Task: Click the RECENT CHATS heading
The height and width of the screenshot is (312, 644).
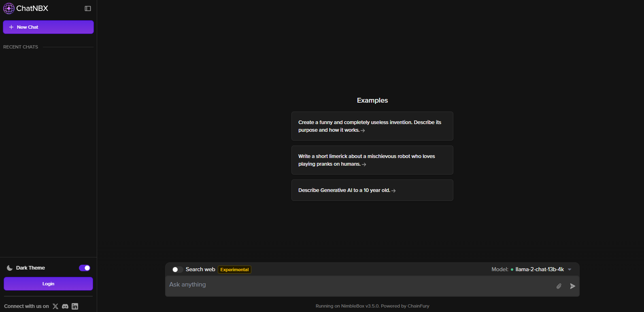Action: [x=21, y=47]
